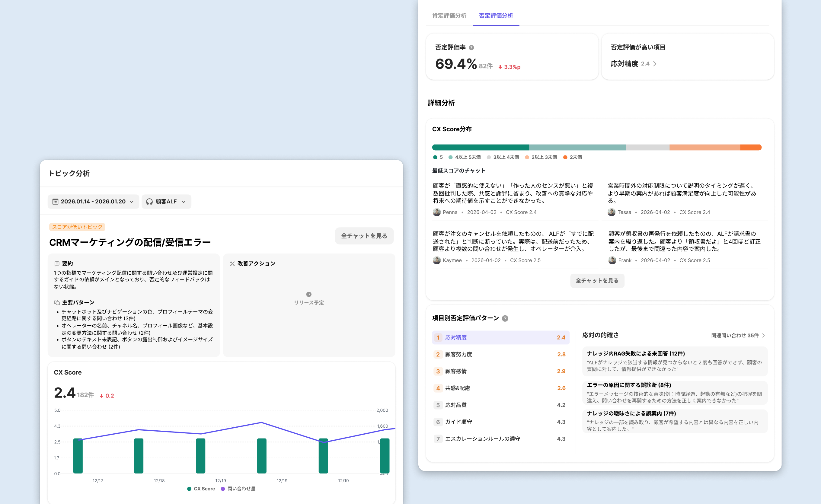Screen dimensions: 821x504
Task: Click headset icon in 顧客ALF filter
Action: pyautogui.click(x=149, y=202)
